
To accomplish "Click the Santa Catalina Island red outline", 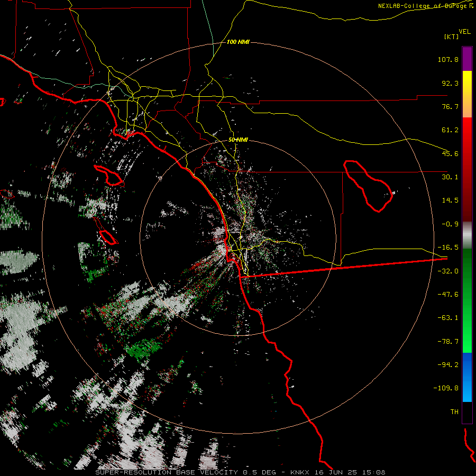I will (108, 175).
